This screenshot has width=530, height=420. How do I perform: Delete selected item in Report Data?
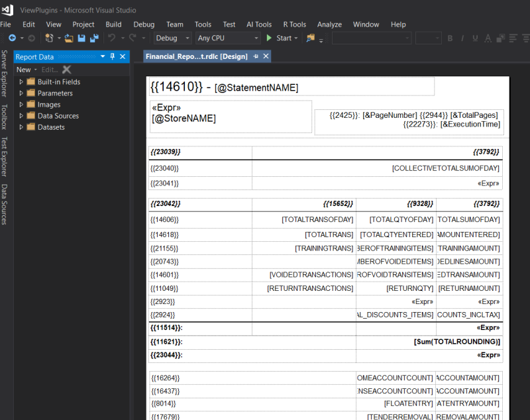click(67, 70)
